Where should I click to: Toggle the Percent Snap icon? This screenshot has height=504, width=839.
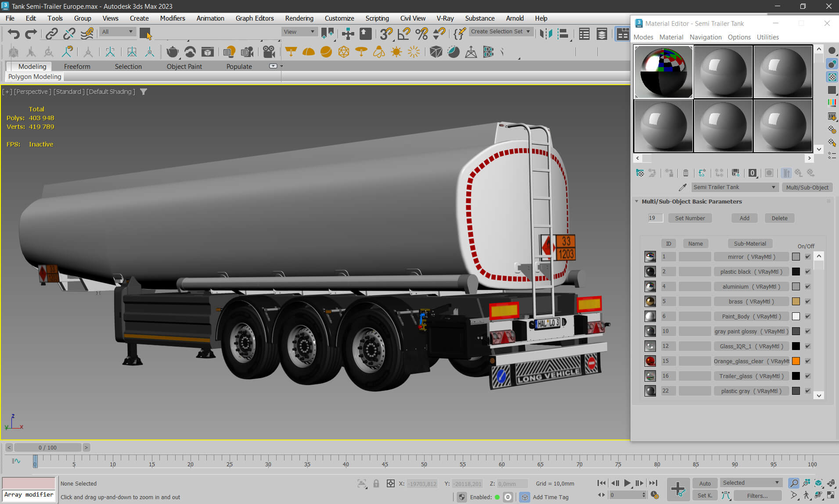pos(421,34)
